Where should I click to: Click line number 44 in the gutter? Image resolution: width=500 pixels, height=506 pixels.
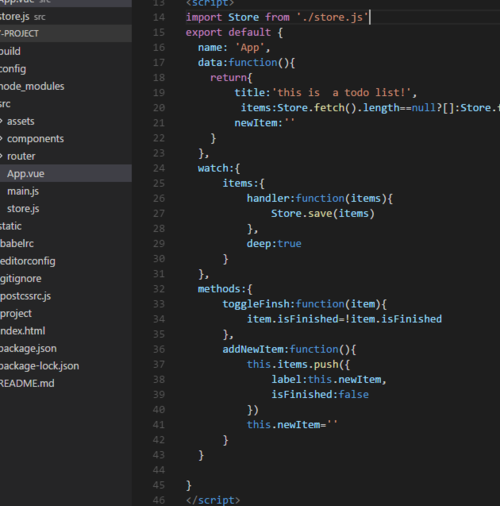point(159,470)
